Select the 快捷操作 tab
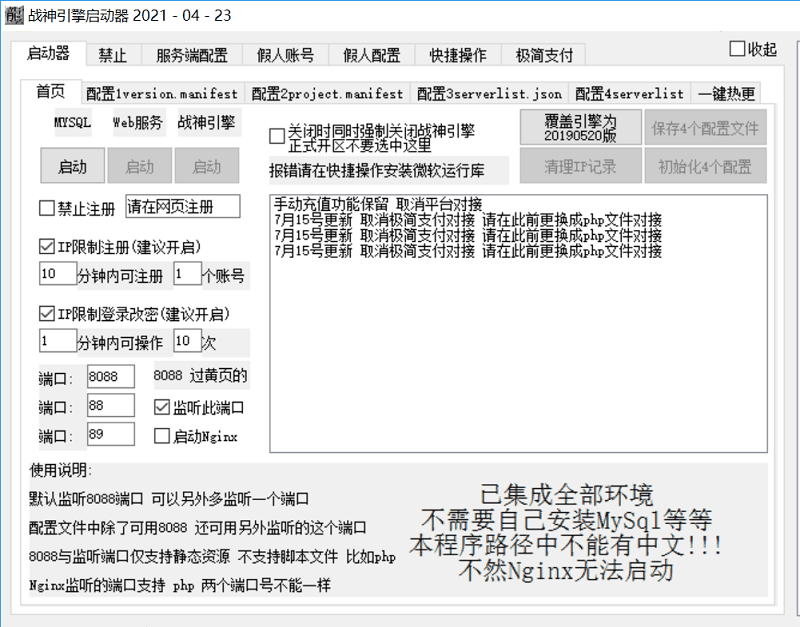The width and height of the screenshot is (800, 627). [x=460, y=56]
